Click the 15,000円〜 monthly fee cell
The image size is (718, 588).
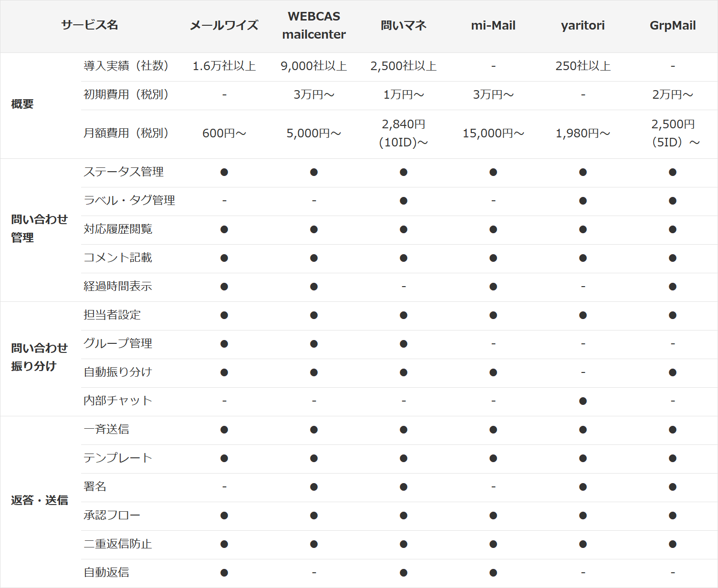point(493,134)
